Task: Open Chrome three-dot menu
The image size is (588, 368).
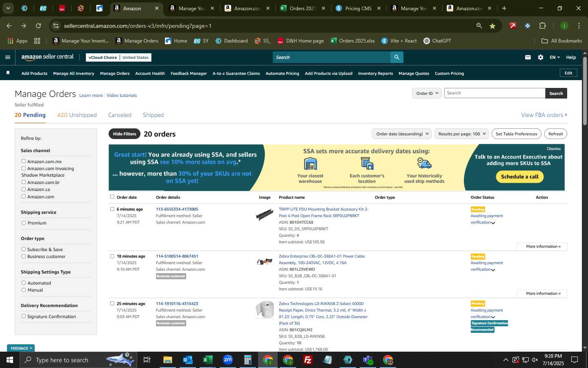Action: click(579, 26)
